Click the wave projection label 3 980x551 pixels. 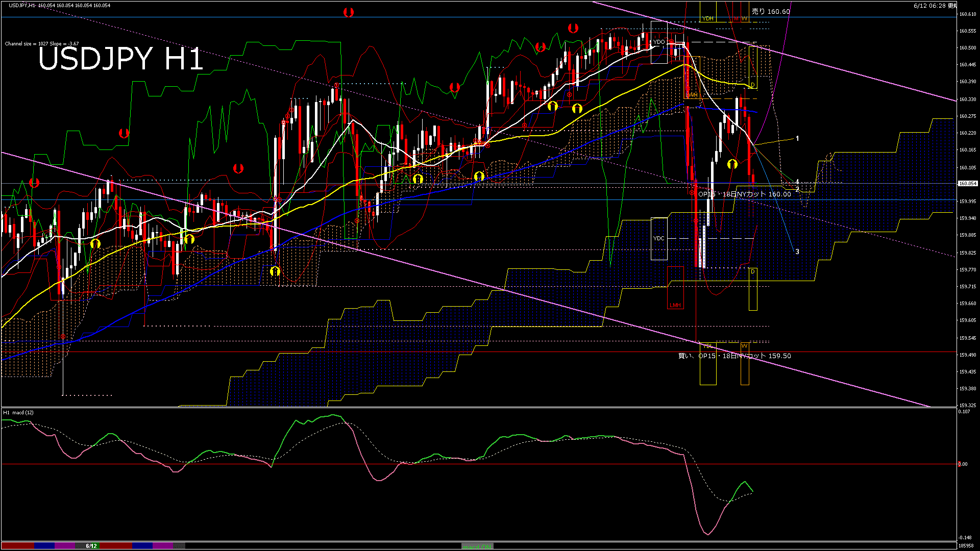(797, 252)
